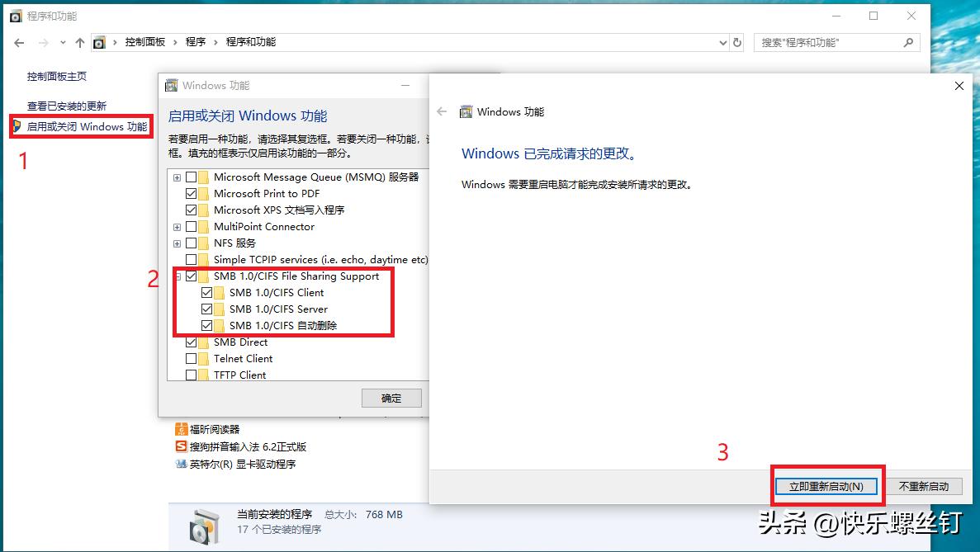This screenshot has width=980, height=552.
Task: Enable the Telnet Client checkbox
Action: tap(192, 358)
